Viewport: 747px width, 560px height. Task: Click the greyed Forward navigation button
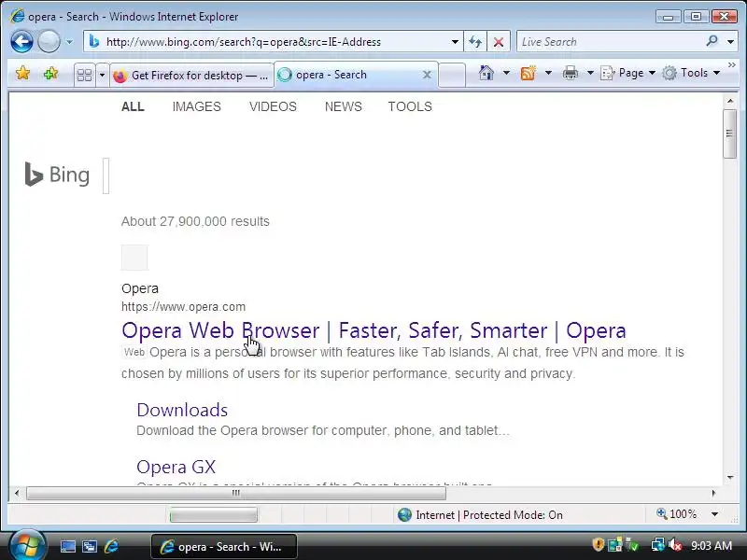pos(49,41)
